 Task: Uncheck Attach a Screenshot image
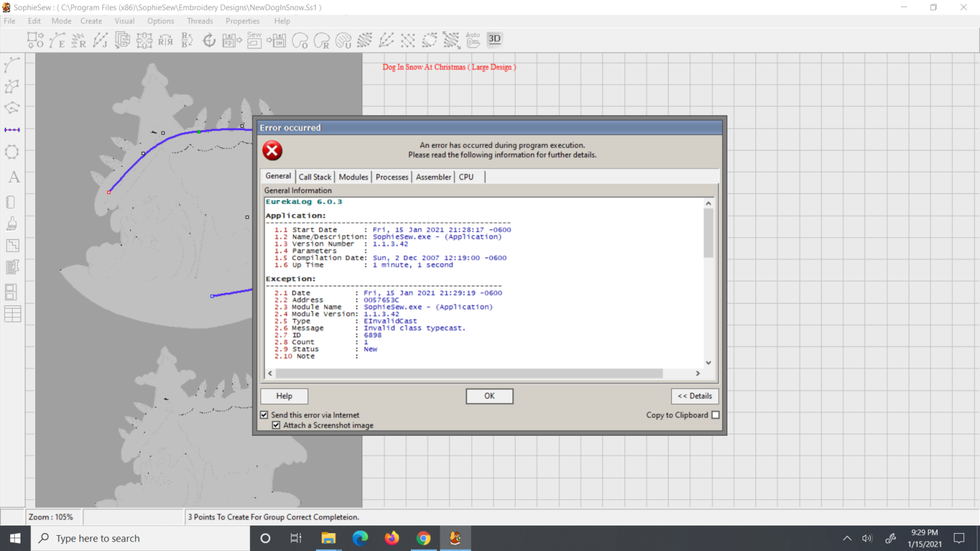pos(276,425)
